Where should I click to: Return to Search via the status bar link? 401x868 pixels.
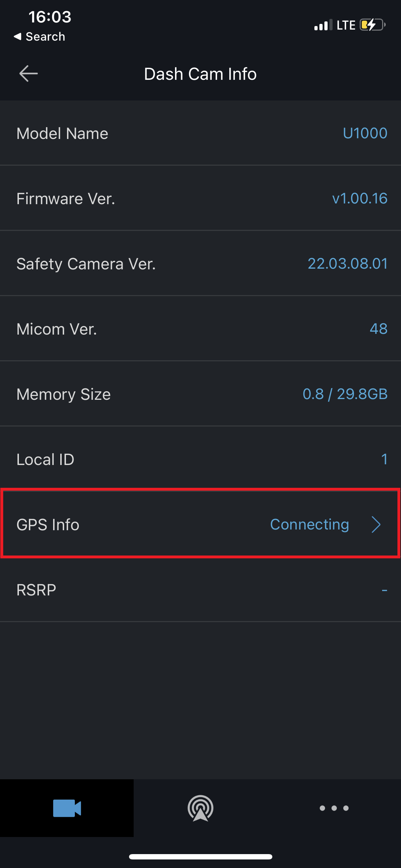(39, 36)
